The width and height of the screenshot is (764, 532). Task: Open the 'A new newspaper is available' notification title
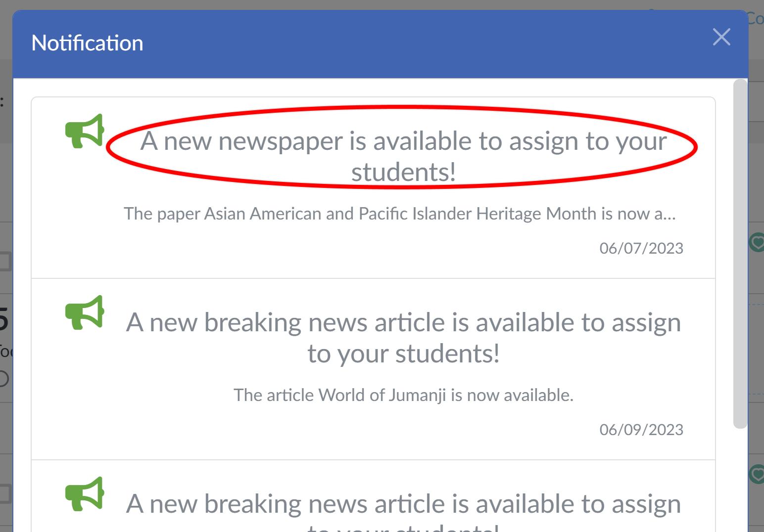point(403,156)
